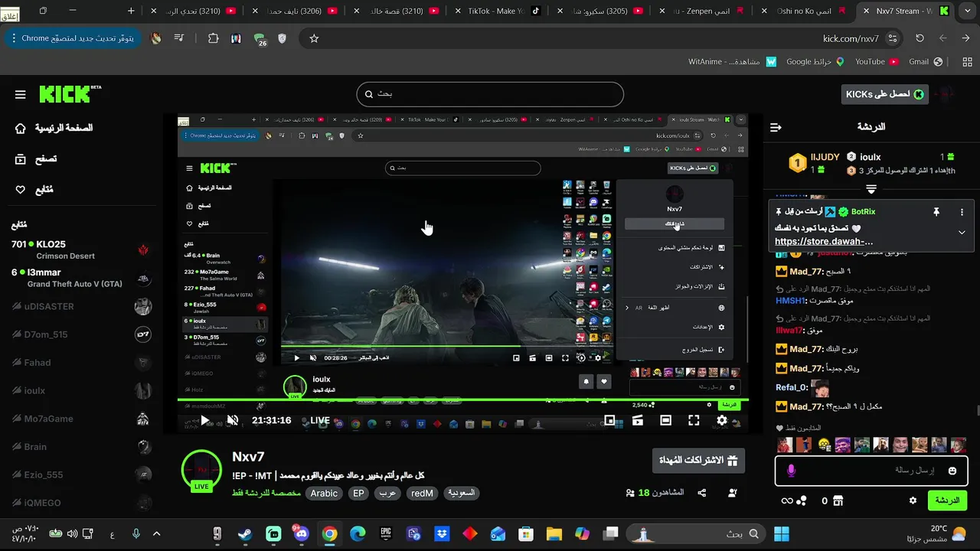Click LIVE indicator in player
Screen dimensions: 980x551
[x=320, y=420]
